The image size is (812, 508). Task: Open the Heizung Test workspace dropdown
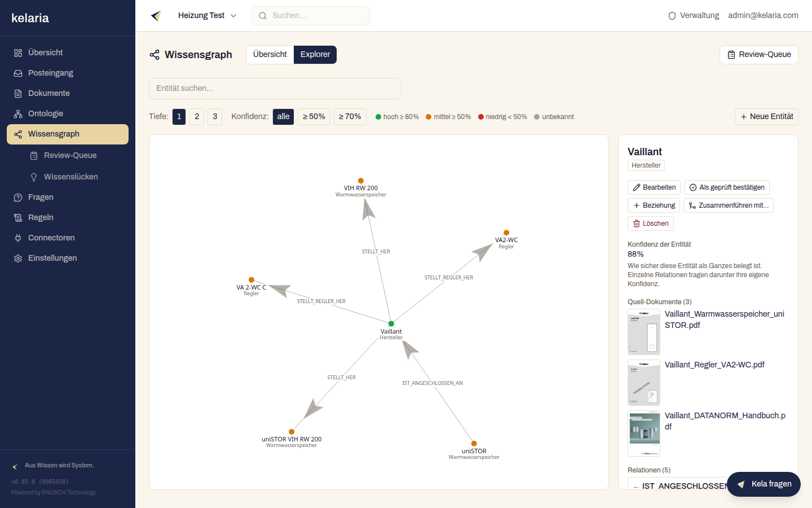[207, 16]
